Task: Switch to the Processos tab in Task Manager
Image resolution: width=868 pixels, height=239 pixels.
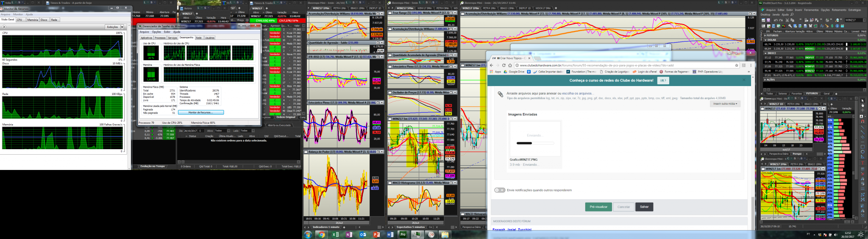Action: click(x=160, y=38)
